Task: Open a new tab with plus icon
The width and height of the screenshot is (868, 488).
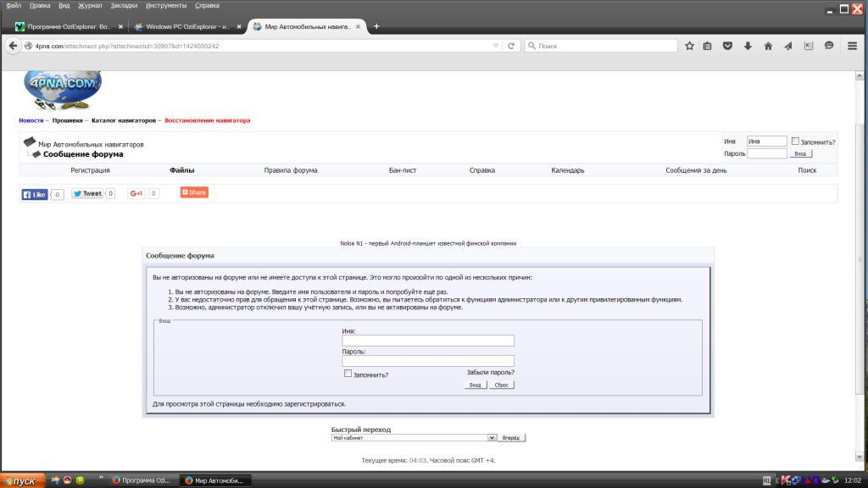Action: coord(376,26)
